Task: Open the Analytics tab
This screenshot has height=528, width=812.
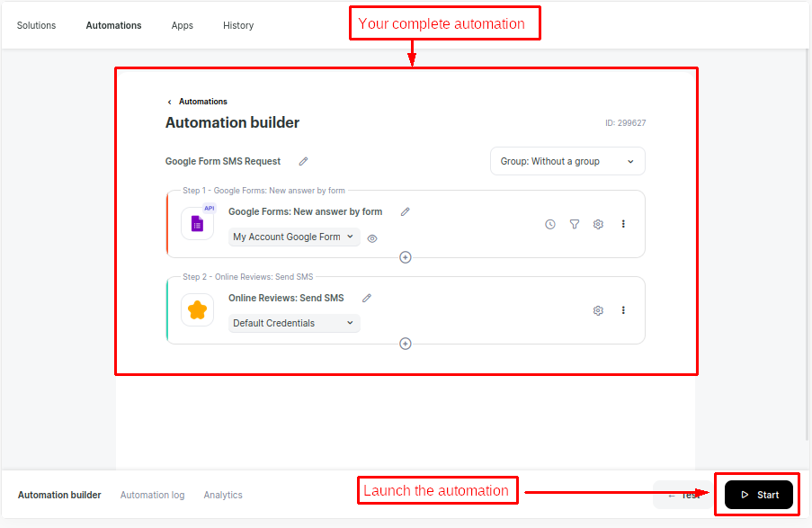Action: pyautogui.click(x=223, y=495)
